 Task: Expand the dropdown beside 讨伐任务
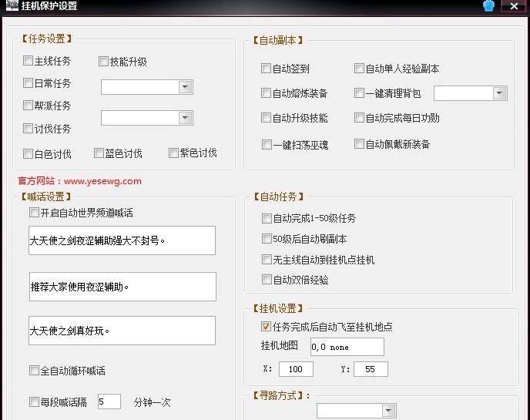[x=185, y=118]
